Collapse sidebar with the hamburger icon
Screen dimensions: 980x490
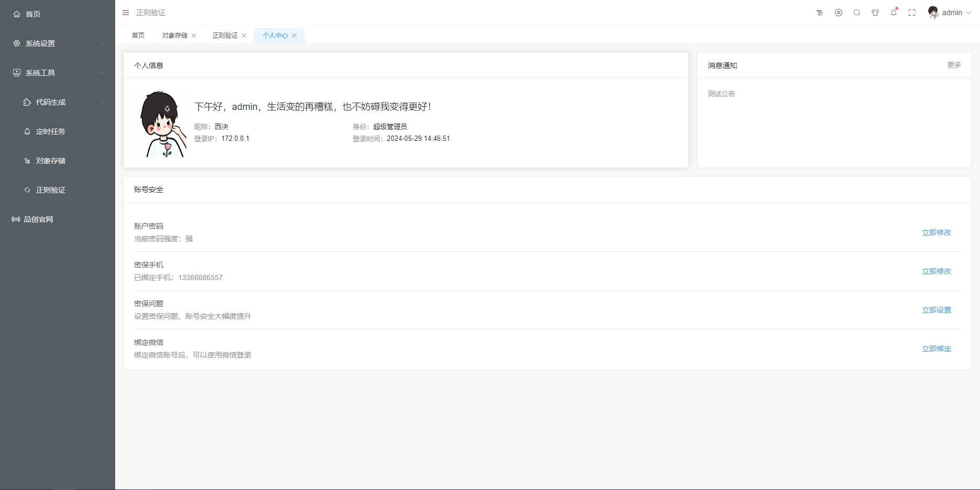(126, 13)
